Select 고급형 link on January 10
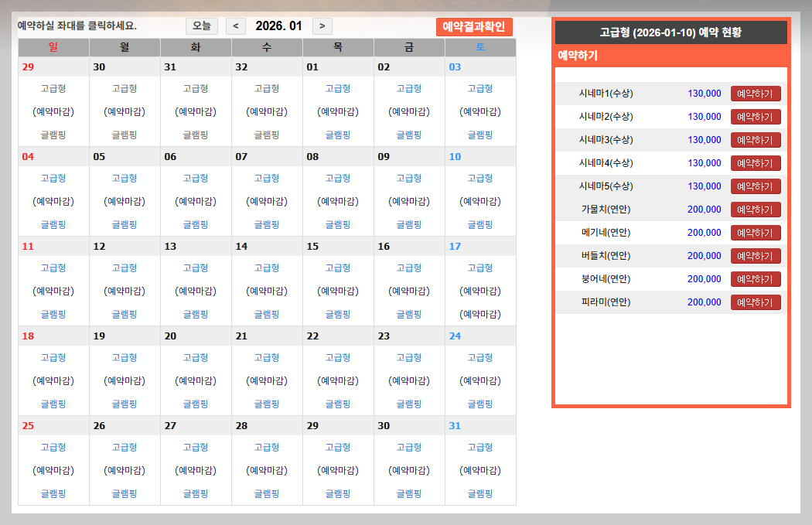 pyautogui.click(x=480, y=178)
